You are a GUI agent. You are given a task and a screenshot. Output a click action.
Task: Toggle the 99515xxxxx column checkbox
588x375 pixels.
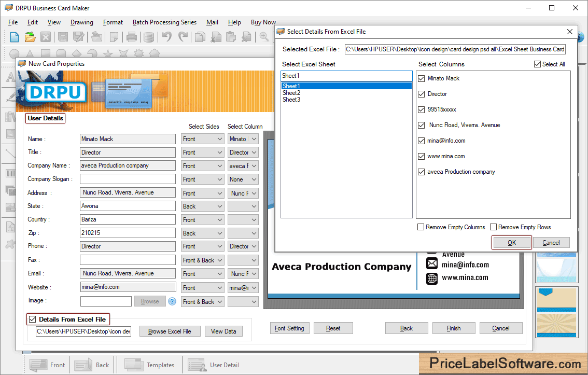click(x=421, y=109)
